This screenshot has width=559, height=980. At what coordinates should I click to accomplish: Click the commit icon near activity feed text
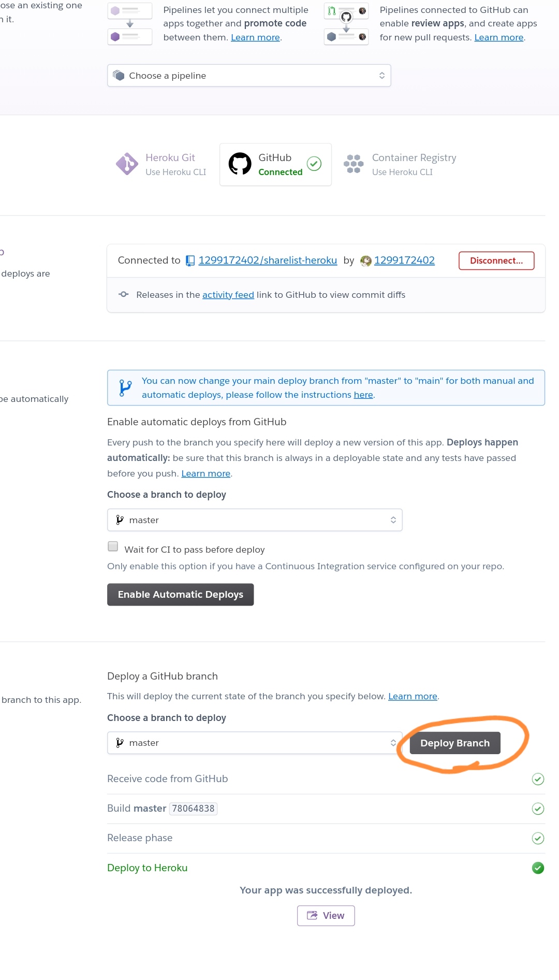pos(123,294)
